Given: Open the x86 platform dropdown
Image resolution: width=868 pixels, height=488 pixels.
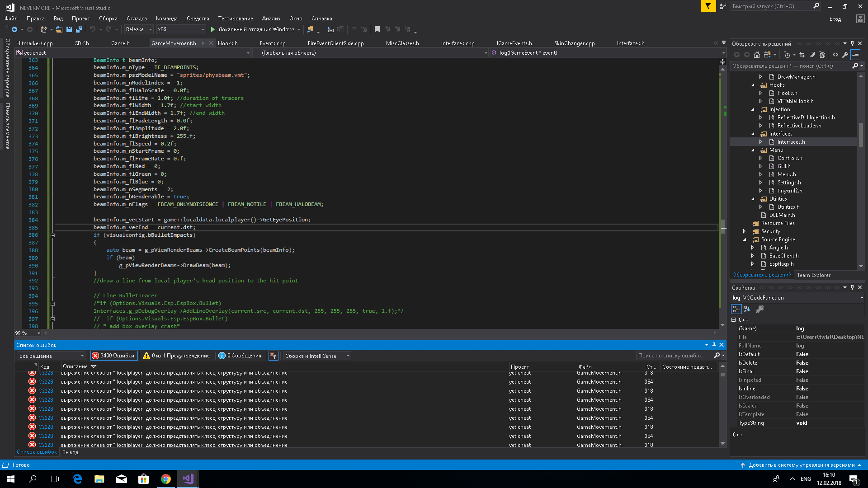Looking at the screenshot, I should click(x=181, y=29).
